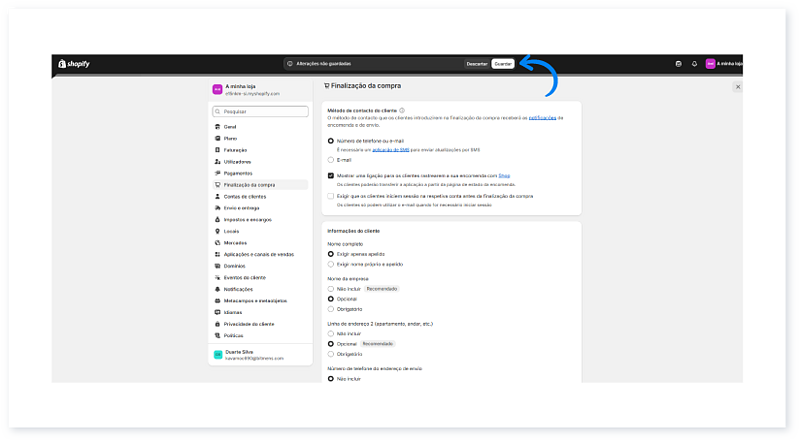Select the E-mail contact method radio
This screenshot has width=800, height=442.
point(331,159)
